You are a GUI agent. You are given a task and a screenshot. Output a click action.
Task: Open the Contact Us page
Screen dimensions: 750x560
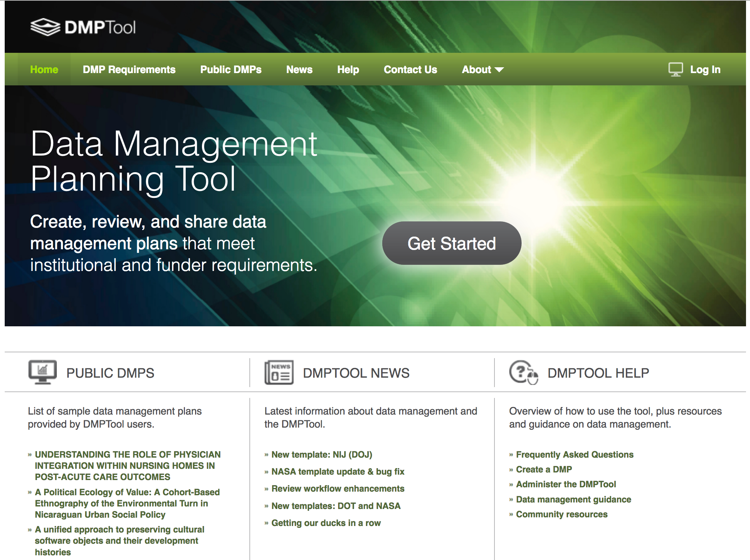410,69
